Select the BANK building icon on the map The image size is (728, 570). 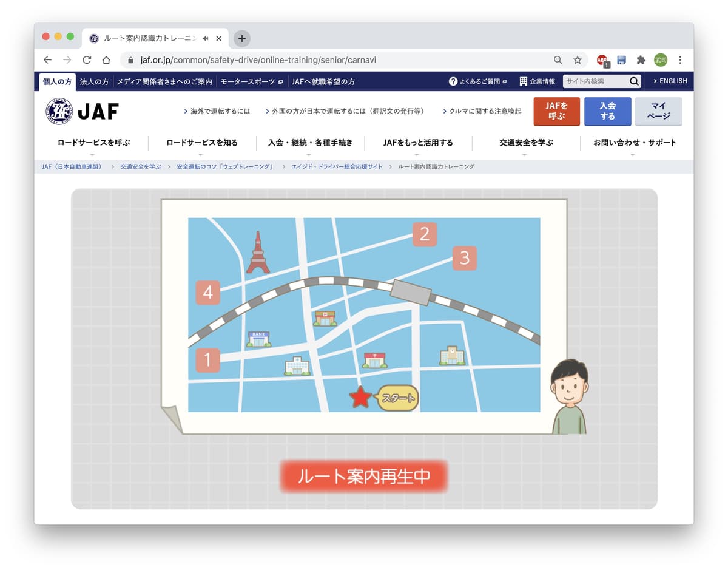[258, 338]
